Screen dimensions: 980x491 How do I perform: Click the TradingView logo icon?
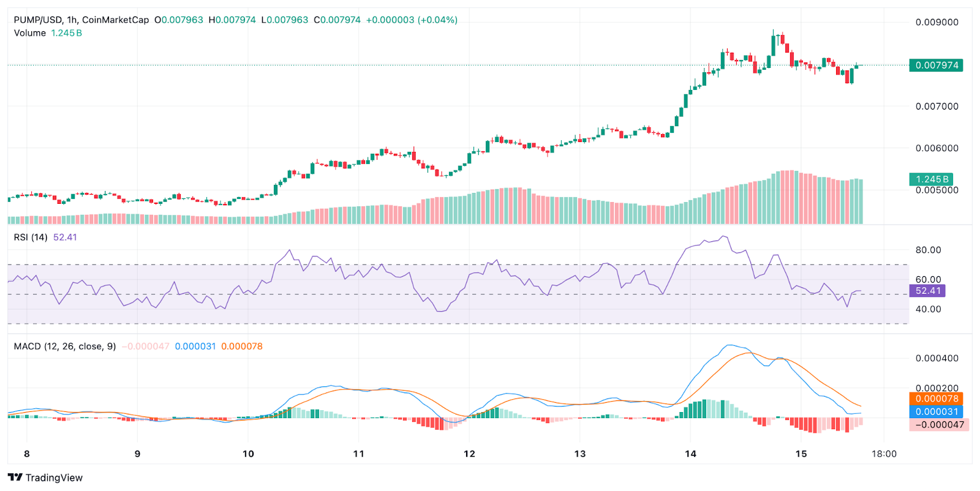[x=15, y=478]
